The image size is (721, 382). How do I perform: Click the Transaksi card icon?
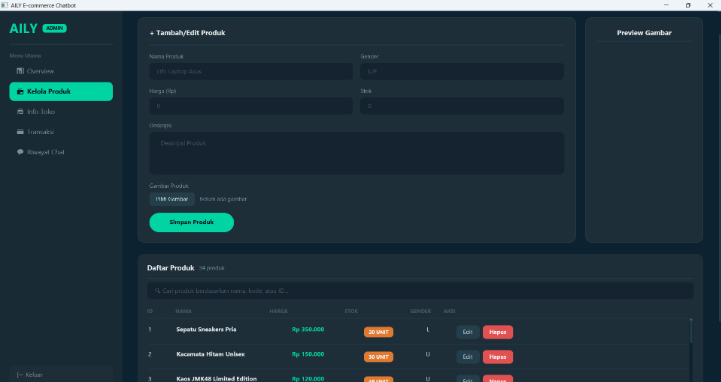click(x=20, y=132)
